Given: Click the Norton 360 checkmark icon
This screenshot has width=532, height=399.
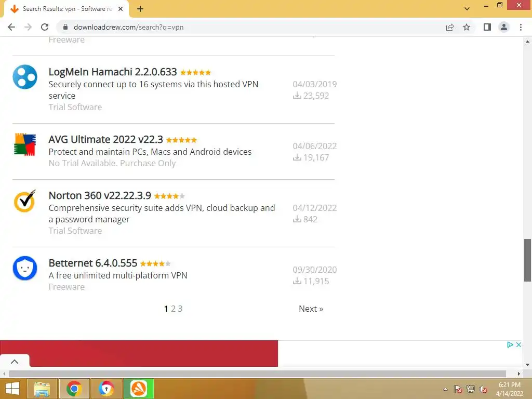Looking at the screenshot, I should (25, 201).
